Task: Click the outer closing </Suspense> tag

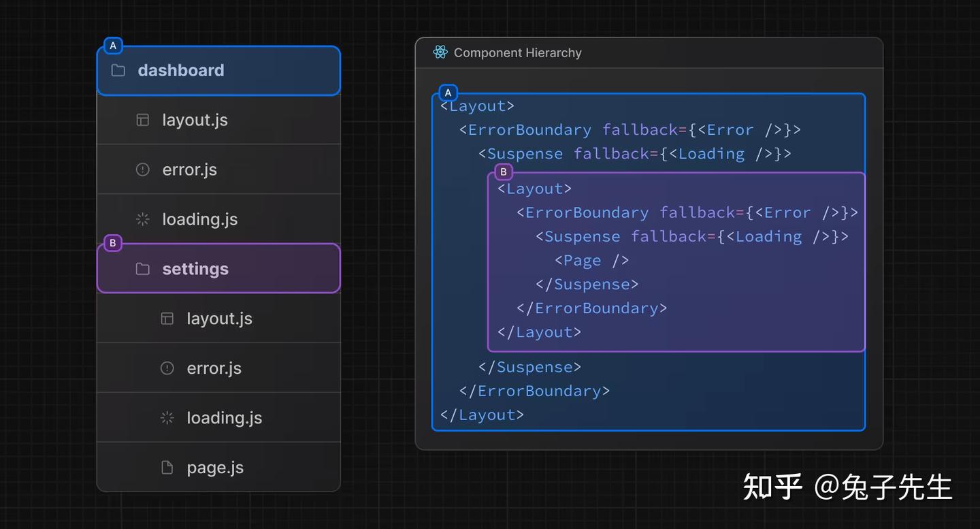Action: tap(529, 368)
